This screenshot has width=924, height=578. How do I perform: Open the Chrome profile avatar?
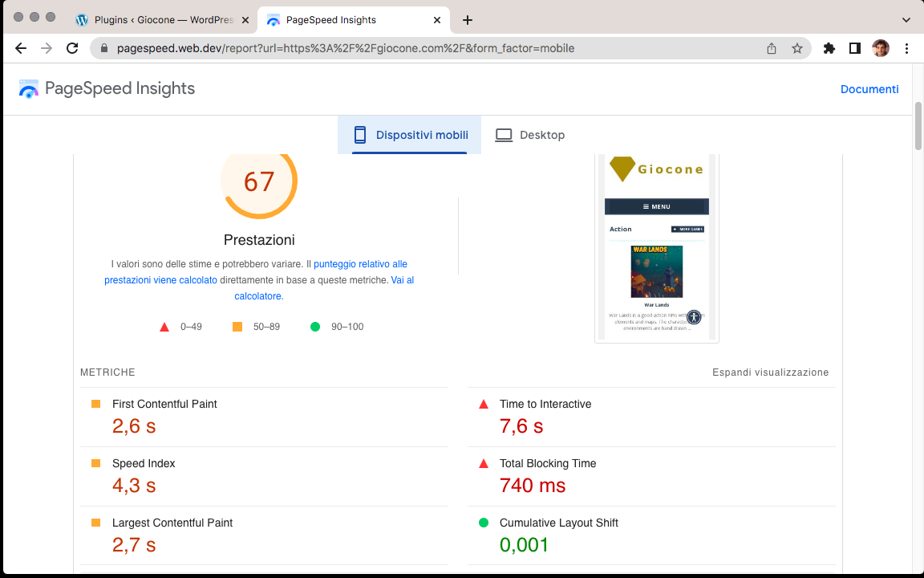pyautogui.click(x=881, y=48)
